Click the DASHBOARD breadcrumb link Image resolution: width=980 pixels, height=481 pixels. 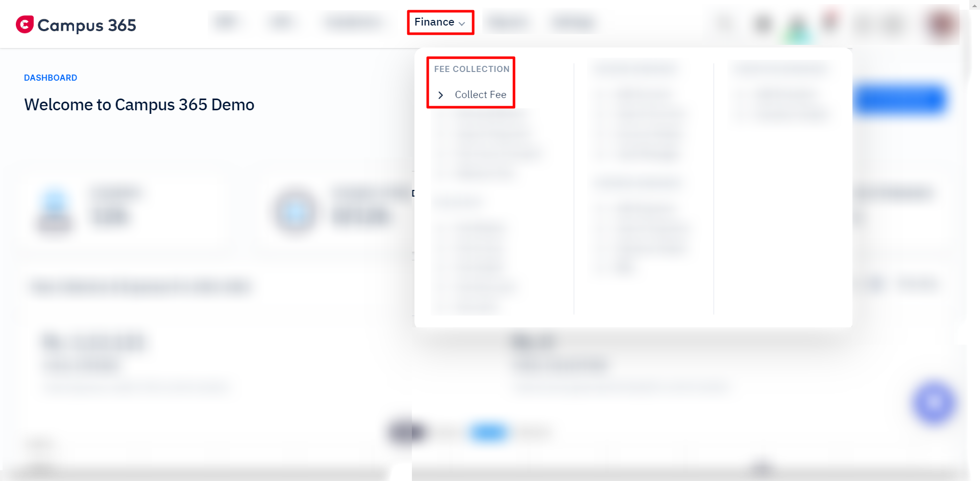(x=51, y=78)
